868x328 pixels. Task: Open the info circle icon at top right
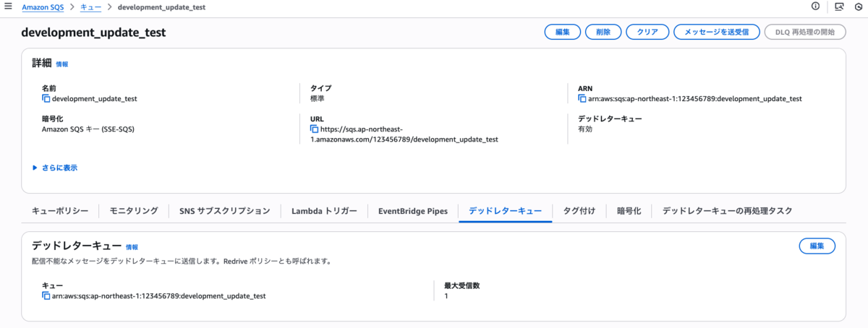coord(815,7)
